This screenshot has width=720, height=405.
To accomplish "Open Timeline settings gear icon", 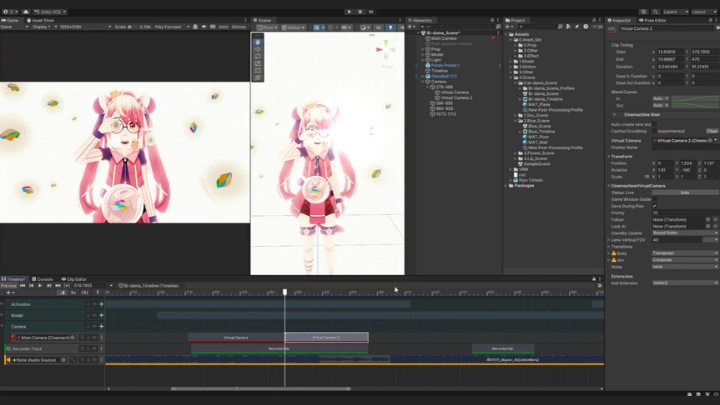I will tap(600, 286).
